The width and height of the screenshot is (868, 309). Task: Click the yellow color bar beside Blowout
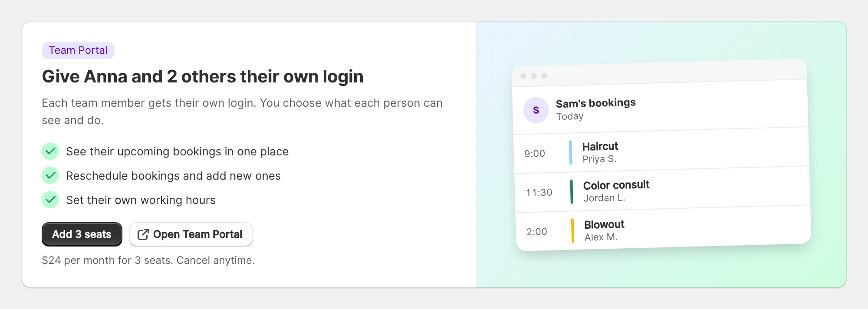(x=573, y=230)
